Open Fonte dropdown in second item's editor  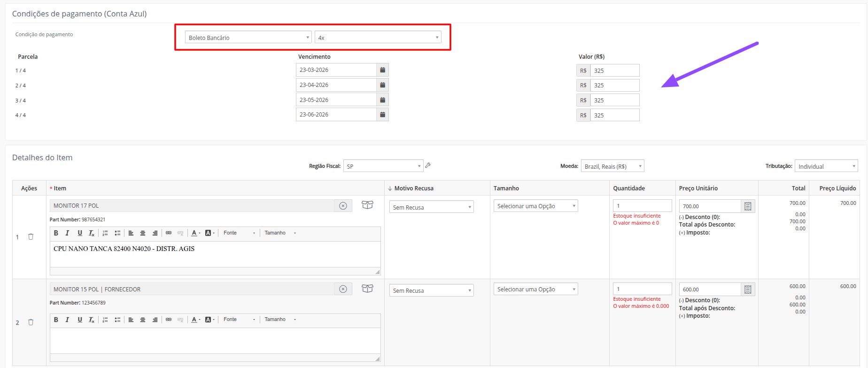click(239, 320)
